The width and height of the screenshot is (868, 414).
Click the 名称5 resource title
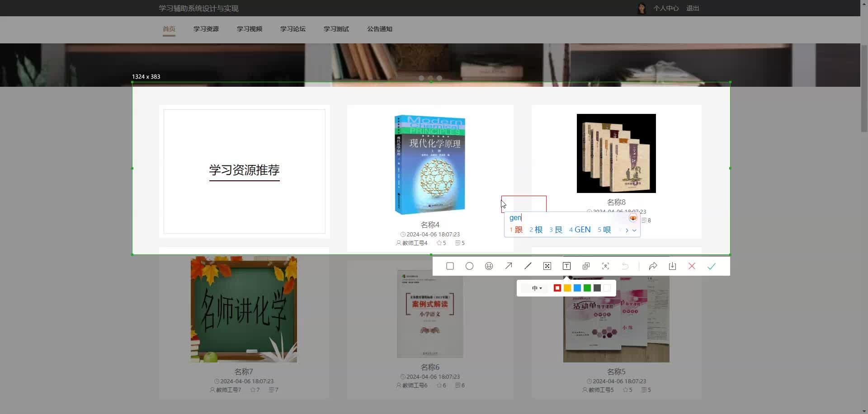pyautogui.click(x=616, y=372)
